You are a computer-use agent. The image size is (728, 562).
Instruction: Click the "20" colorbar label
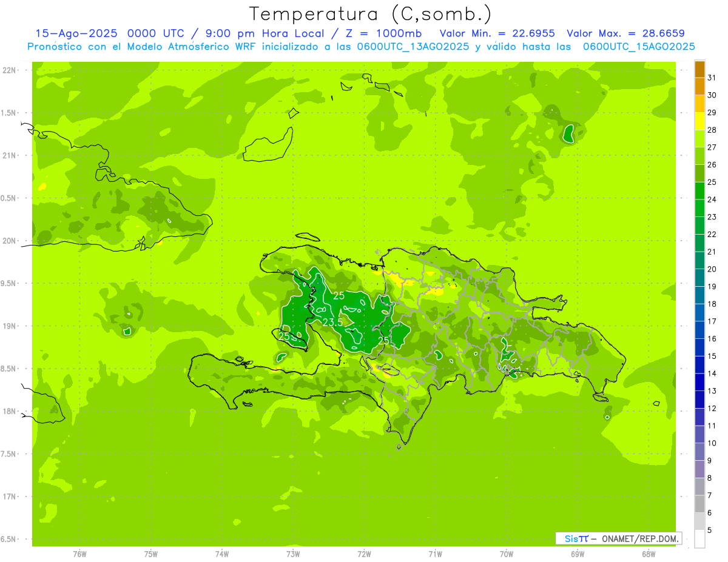712,269
